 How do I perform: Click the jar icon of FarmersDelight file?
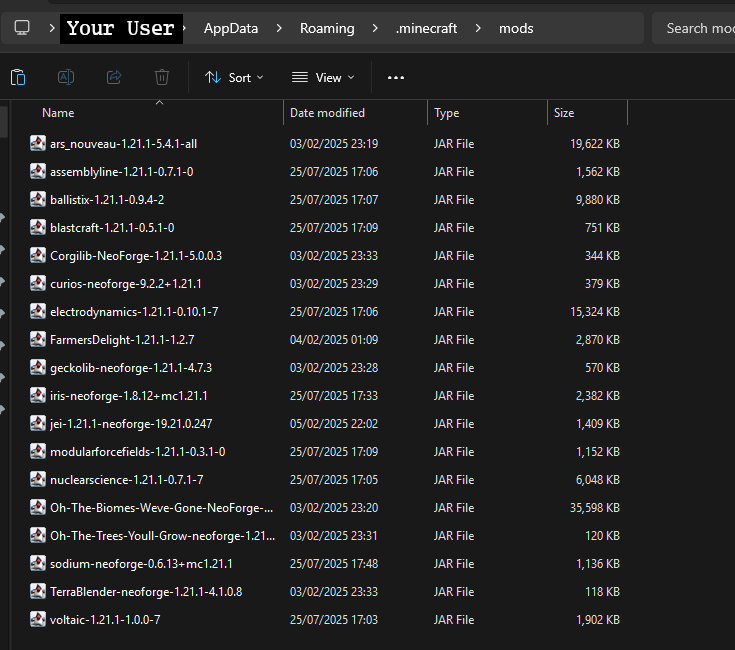(x=38, y=339)
